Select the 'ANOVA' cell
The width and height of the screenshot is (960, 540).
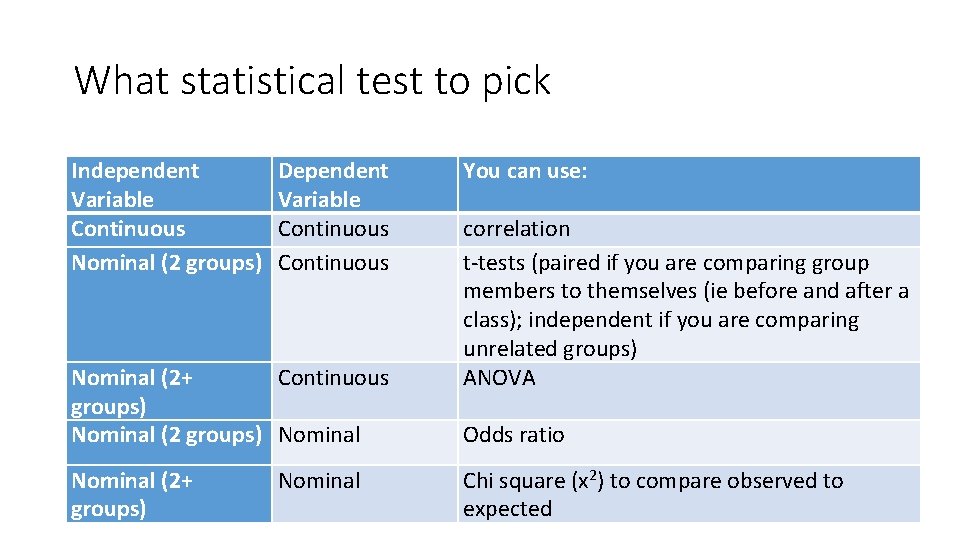(499, 378)
